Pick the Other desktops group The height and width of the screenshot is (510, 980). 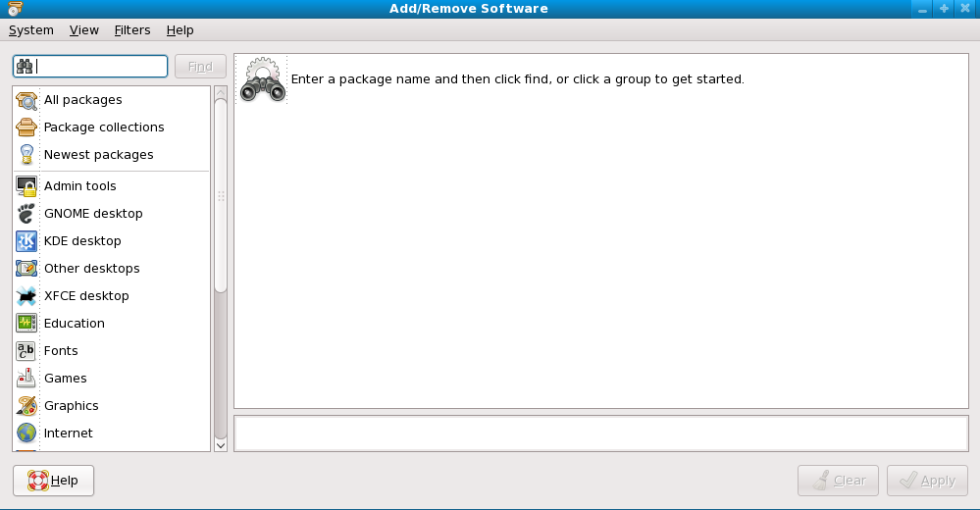(x=111, y=269)
